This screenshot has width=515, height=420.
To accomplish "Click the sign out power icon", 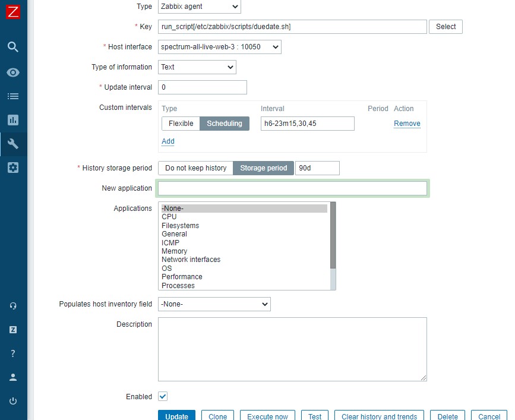I will point(13,401).
